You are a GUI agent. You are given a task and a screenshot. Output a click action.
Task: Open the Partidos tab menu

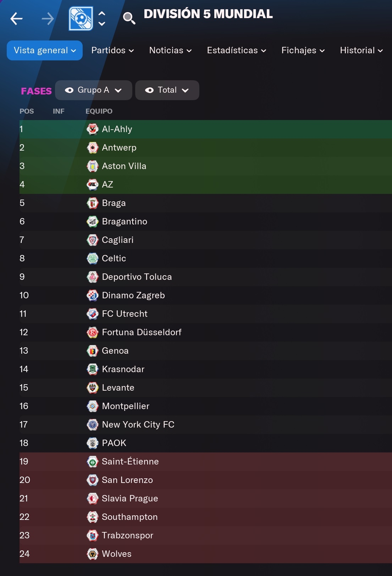click(x=112, y=50)
